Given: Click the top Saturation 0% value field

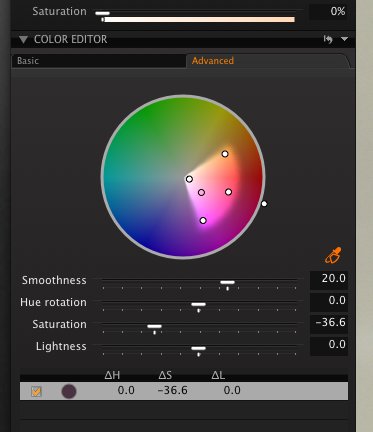Looking at the screenshot, I should (328, 12).
